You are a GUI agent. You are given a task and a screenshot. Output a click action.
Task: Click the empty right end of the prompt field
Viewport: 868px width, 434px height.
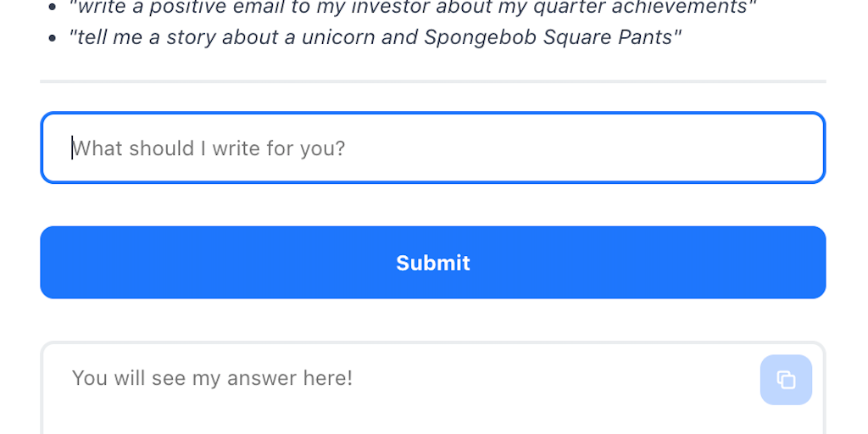[x=763, y=148]
